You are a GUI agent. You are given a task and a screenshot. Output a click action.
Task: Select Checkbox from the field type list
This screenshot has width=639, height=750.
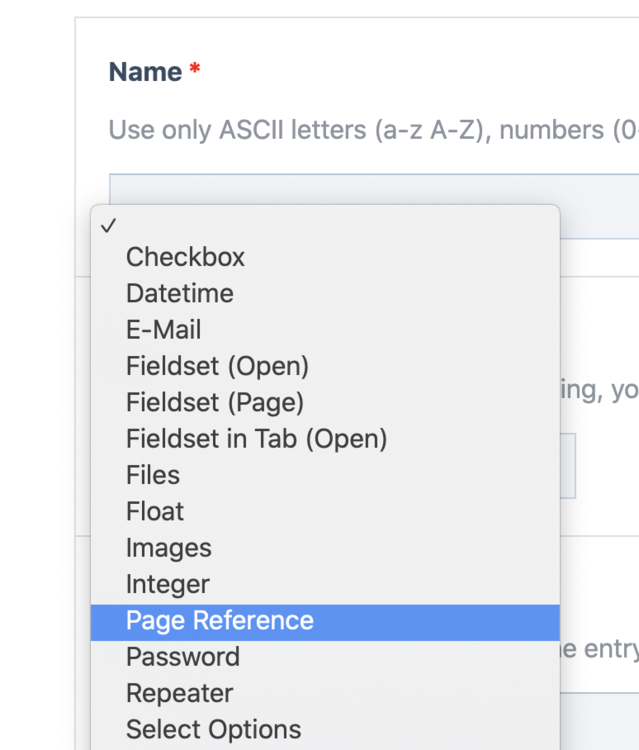tap(185, 257)
